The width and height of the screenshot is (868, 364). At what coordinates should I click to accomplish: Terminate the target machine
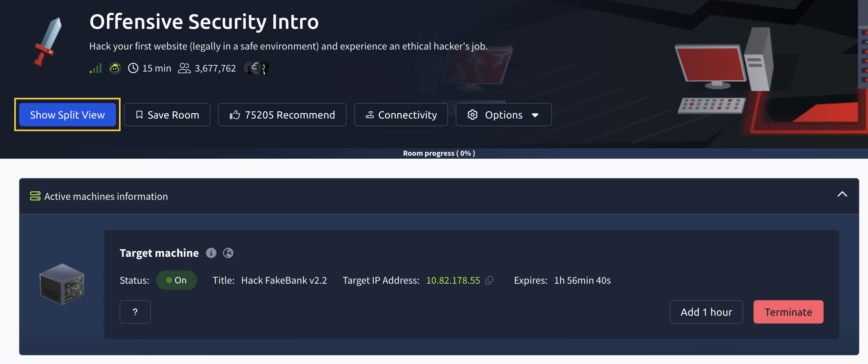788,312
